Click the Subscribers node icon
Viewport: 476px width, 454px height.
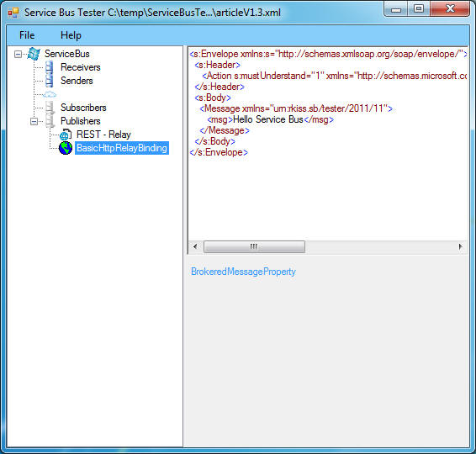pyautogui.click(x=50, y=108)
